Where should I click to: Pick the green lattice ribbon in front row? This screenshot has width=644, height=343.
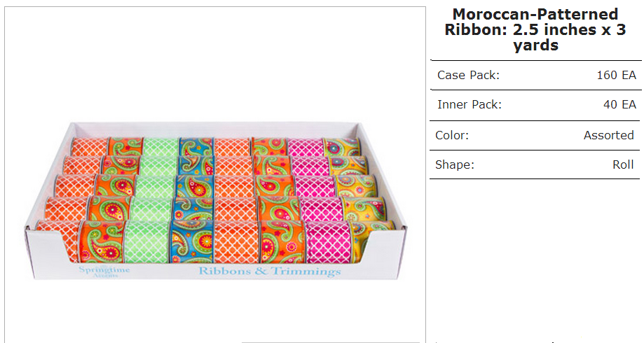(146, 241)
